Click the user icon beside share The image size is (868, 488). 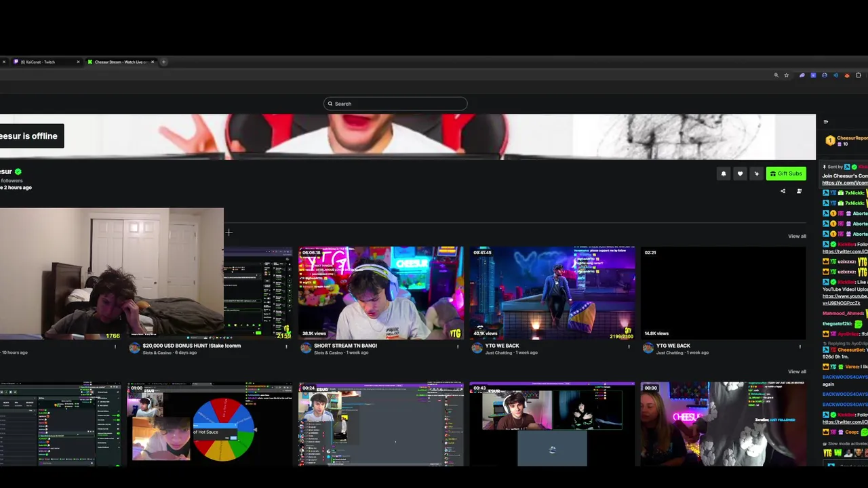click(x=799, y=191)
